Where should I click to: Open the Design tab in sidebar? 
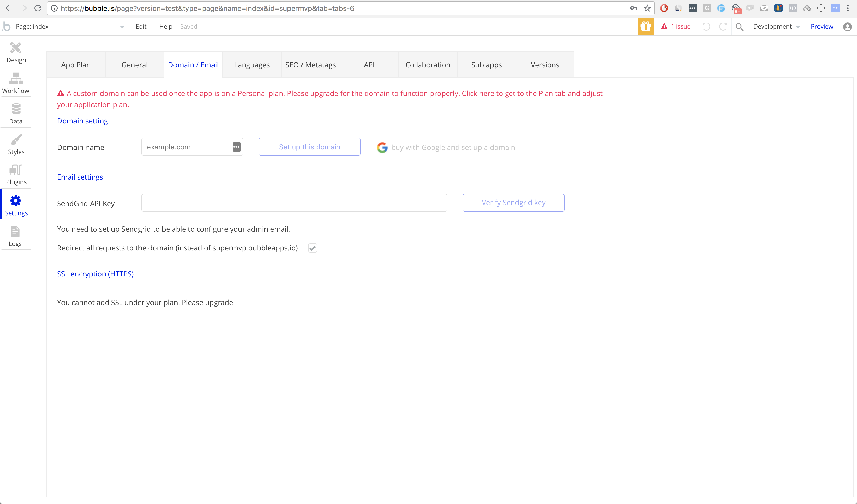click(16, 52)
